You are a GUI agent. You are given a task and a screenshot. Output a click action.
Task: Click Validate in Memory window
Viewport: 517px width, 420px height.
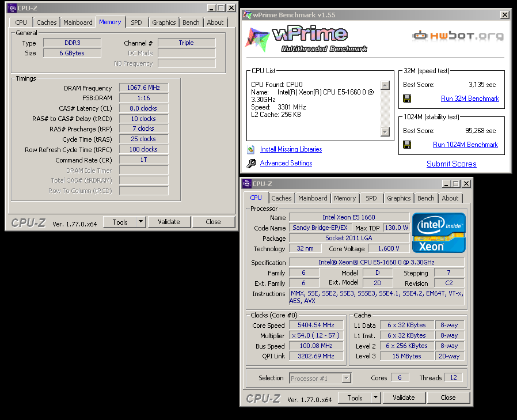[169, 222]
